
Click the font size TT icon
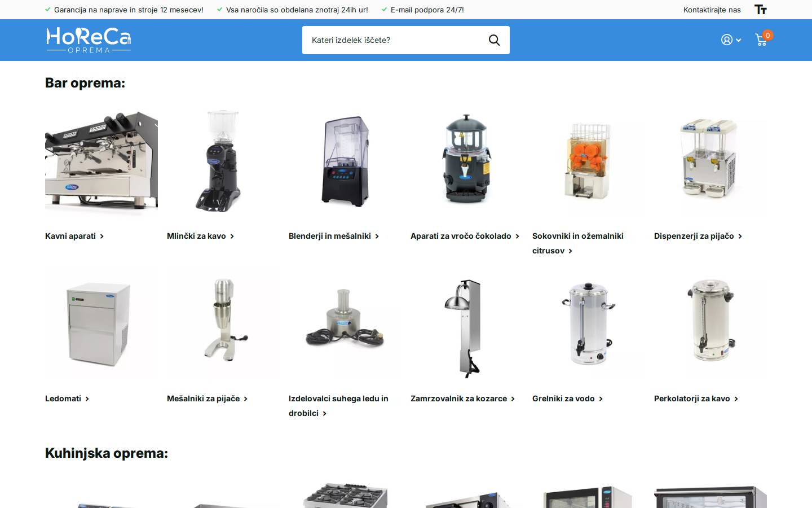(x=761, y=10)
